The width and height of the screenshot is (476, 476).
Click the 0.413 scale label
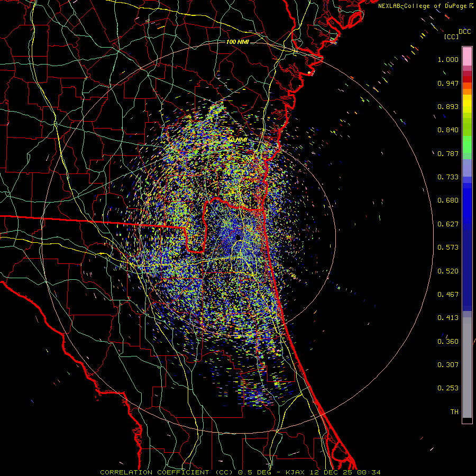point(448,318)
